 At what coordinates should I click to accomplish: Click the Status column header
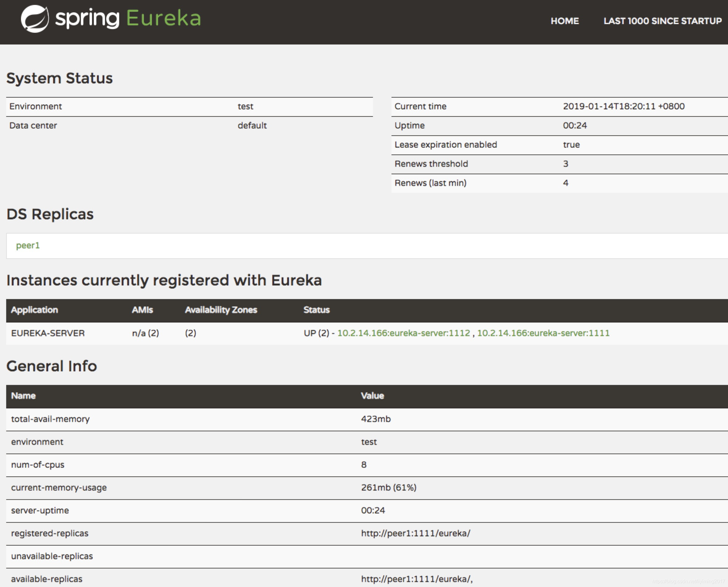click(x=316, y=310)
